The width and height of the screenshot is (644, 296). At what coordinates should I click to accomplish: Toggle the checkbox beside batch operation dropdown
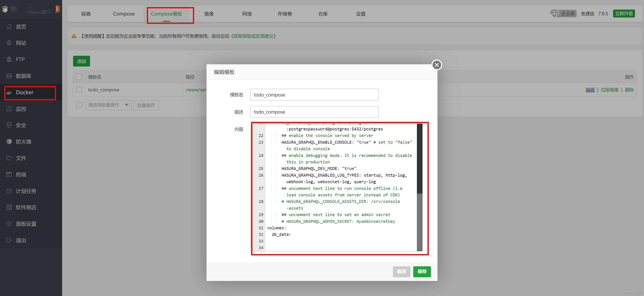click(79, 105)
